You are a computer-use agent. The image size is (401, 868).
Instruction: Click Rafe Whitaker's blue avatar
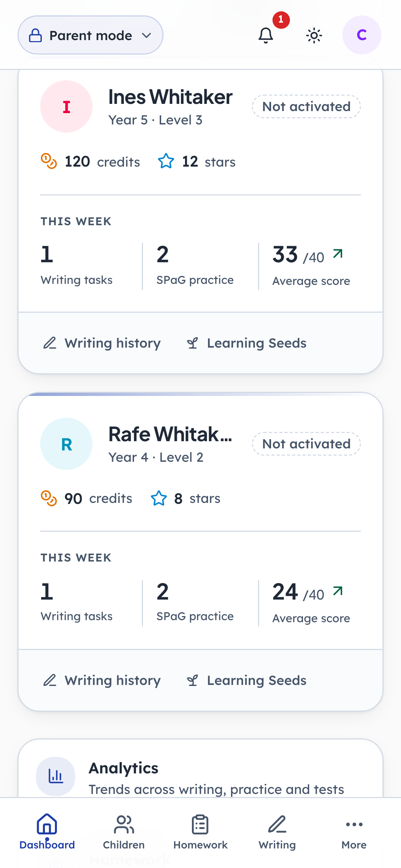[x=66, y=444]
